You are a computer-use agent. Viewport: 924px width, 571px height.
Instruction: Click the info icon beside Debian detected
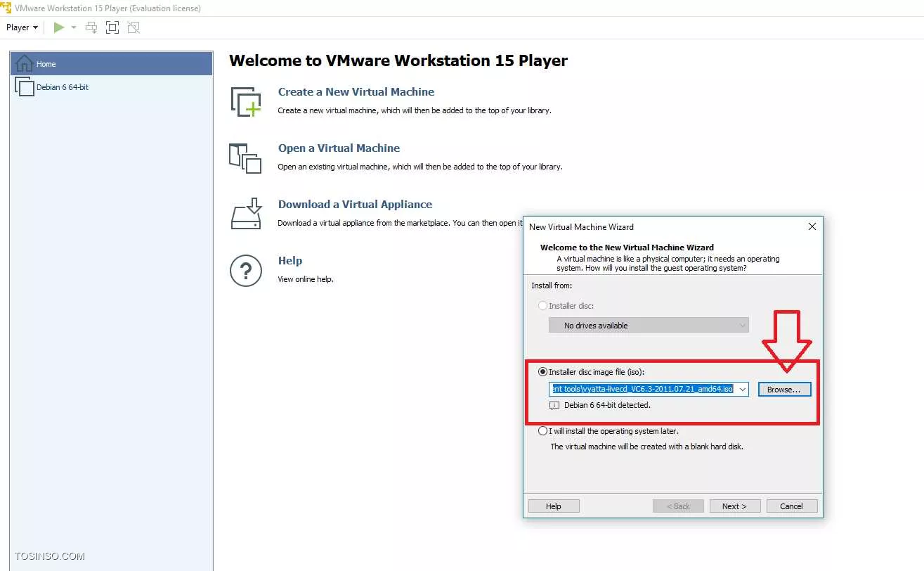(x=554, y=406)
